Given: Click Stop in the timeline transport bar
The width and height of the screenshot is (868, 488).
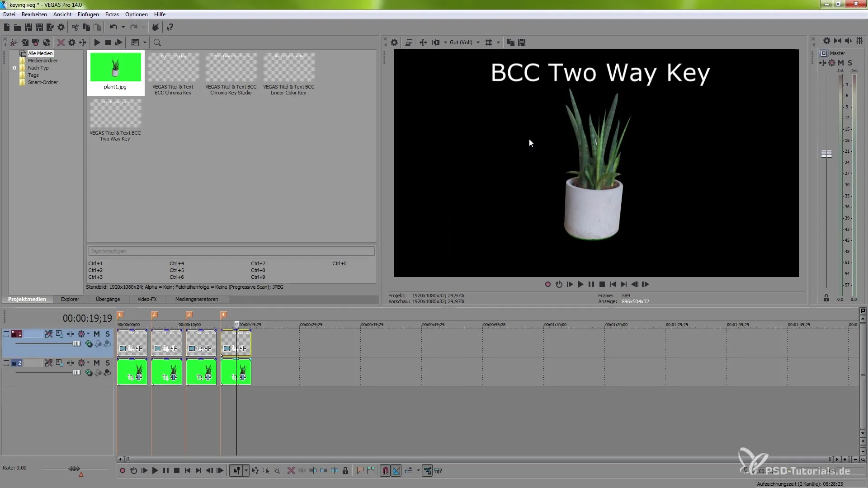Looking at the screenshot, I should pyautogui.click(x=177, y=471).
